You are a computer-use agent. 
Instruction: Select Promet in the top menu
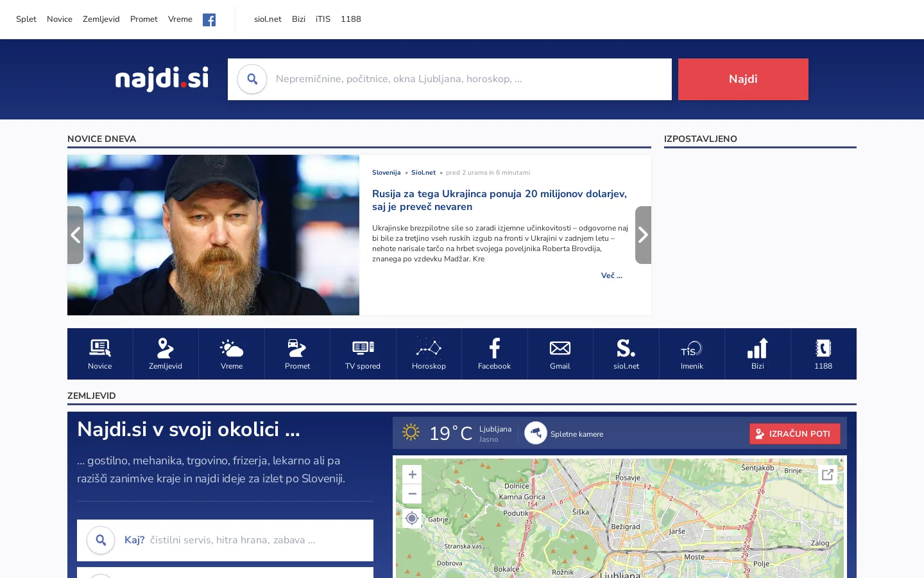144,19
